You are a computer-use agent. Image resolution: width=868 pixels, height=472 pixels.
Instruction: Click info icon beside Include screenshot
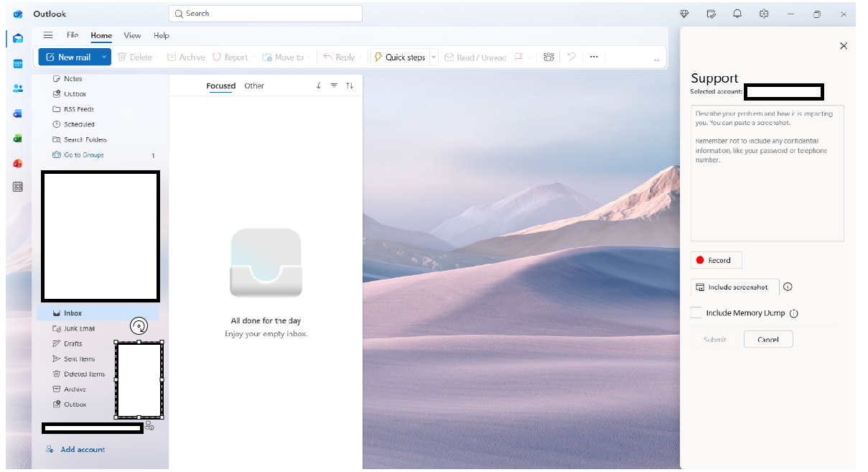[788, 287]
